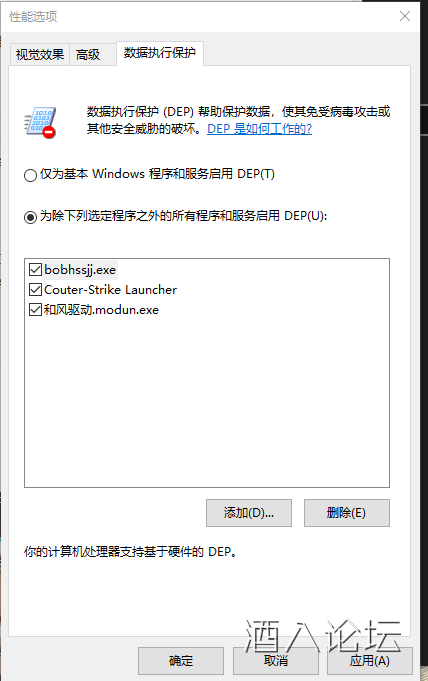Viewport: 428px width, 681px height.
Task: Apply changes with 应用(A) button
Action: [x=370, y=661]
